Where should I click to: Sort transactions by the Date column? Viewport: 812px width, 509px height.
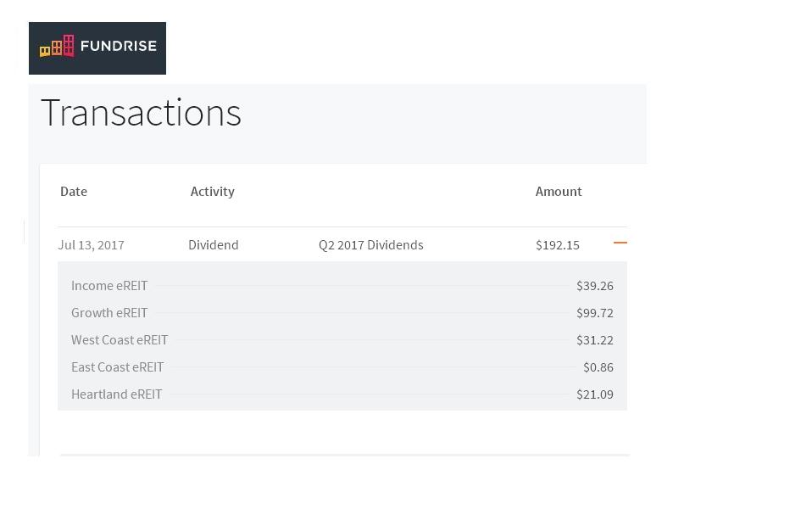(74, 192)
